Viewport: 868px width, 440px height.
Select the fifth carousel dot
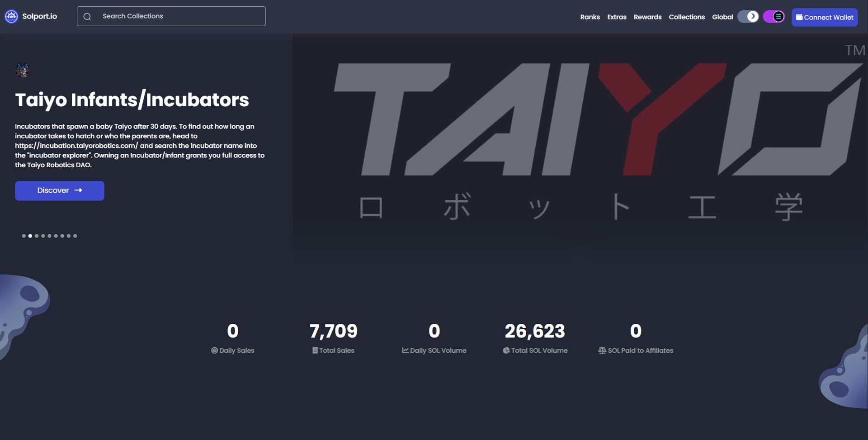click(x=50, y=236)
